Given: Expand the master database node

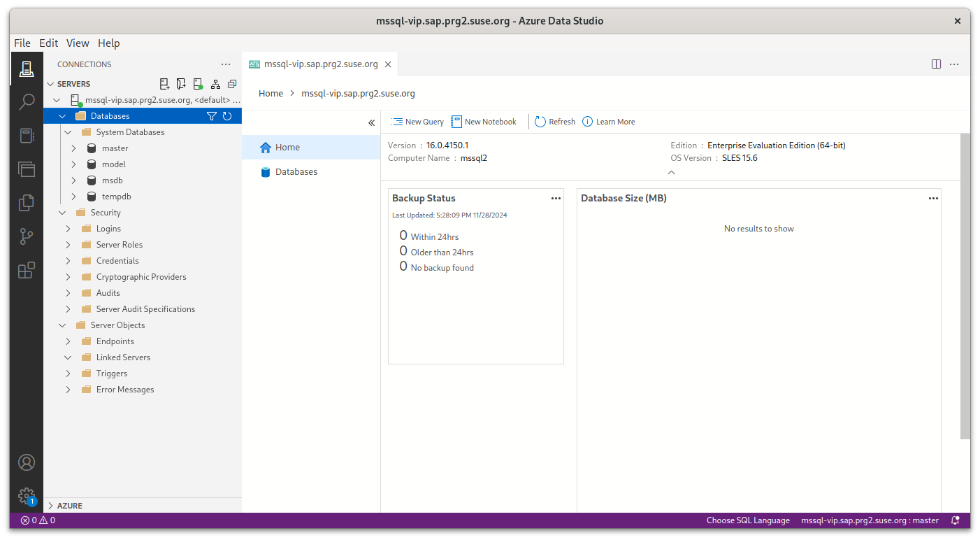Looking at the screenshot, I should coord(73,148).
